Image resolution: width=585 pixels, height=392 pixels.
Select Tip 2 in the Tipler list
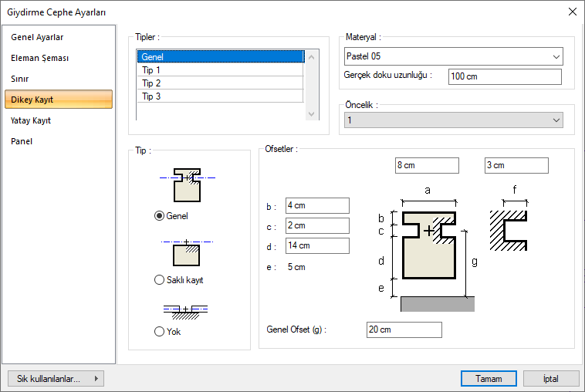click(220, 83)
